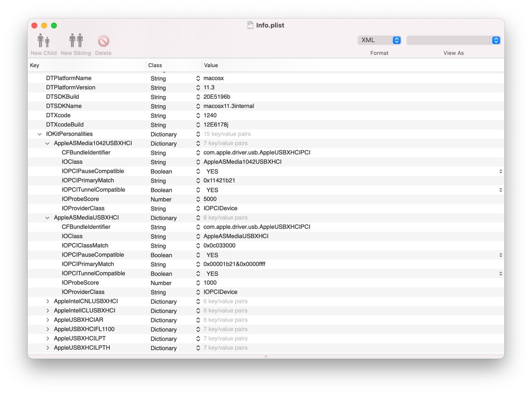The width and height of the screenshot is (532, 395).
Task: Open the View As dropdown
Action: (x=453, y=40)
